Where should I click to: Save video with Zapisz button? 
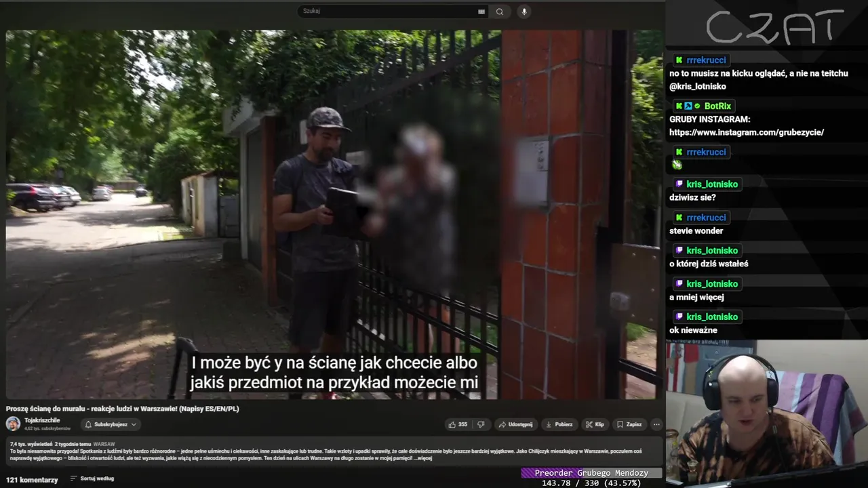click(x=630, y=424)
